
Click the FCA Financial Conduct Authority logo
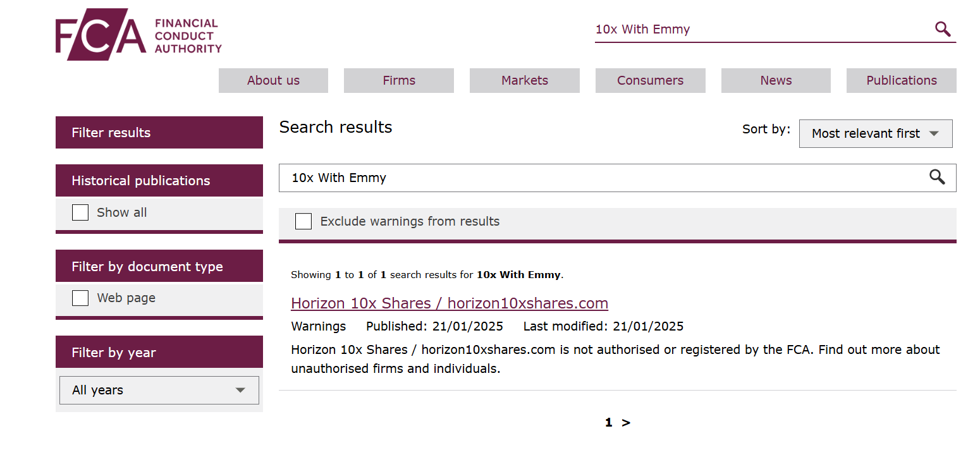coord(138,35)
